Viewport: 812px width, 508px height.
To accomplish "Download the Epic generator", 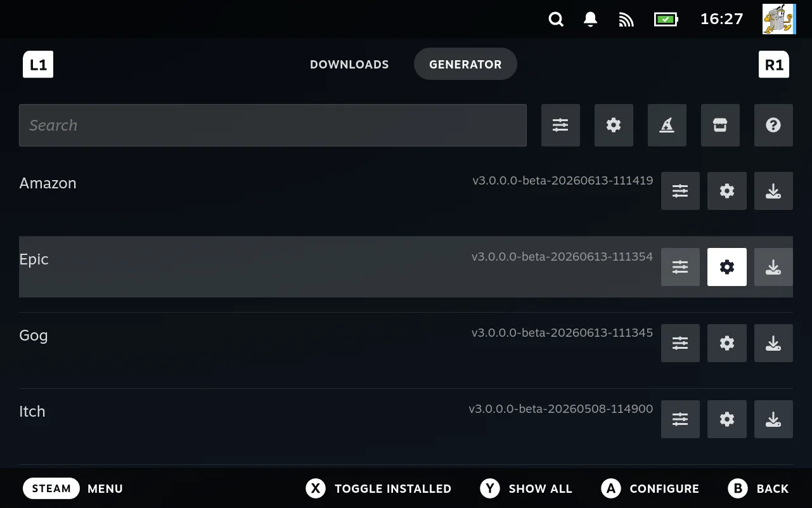I will pos(773,267).
